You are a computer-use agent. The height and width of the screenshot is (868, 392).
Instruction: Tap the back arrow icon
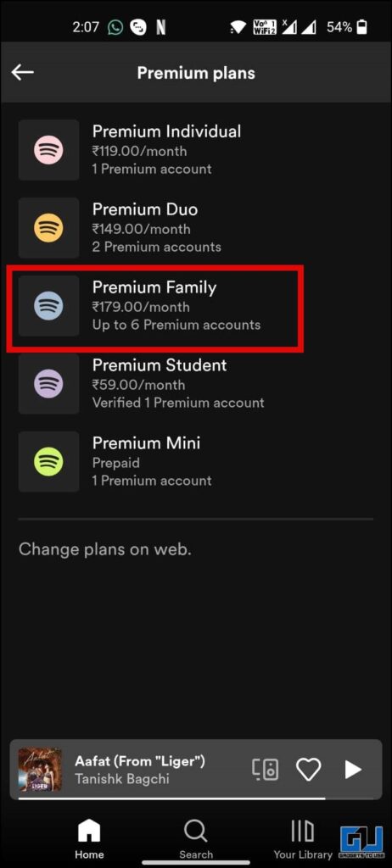pyautogui.click(x=23, y=73)
